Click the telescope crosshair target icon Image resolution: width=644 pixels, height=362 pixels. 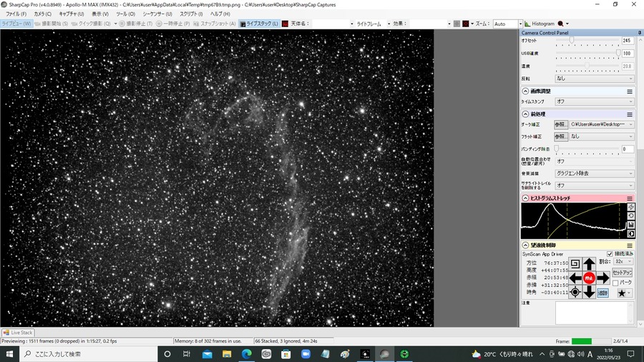pos(575,292)
